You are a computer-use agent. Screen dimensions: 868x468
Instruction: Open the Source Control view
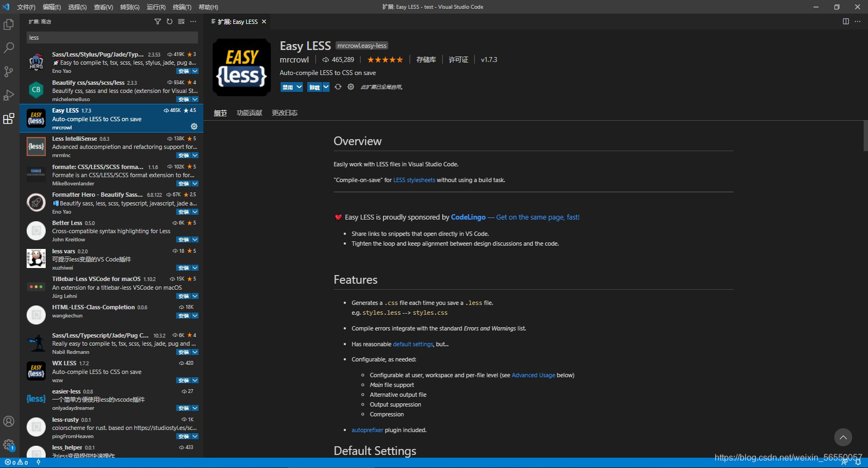(9, 71)
